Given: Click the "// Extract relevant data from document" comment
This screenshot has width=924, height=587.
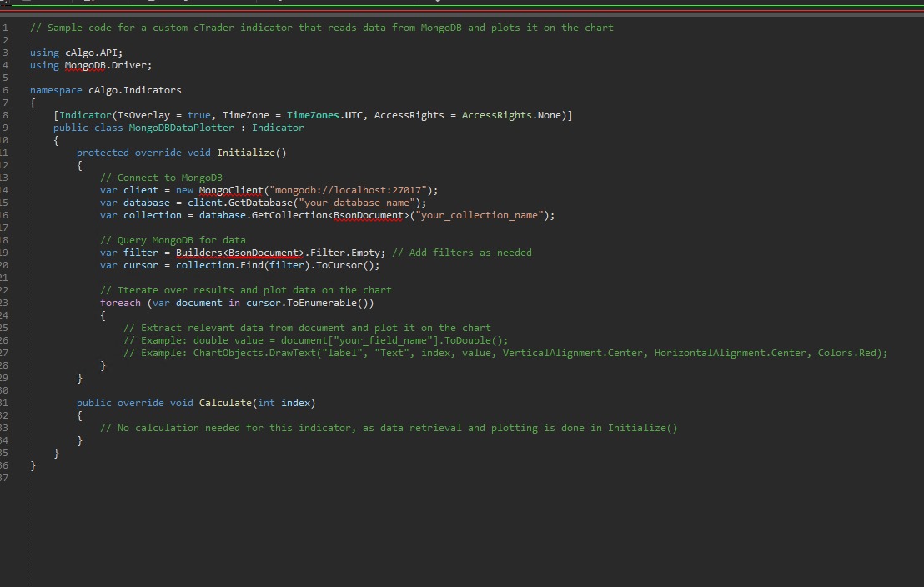Looking at the screenshot, I should click(x=307, y=328).
